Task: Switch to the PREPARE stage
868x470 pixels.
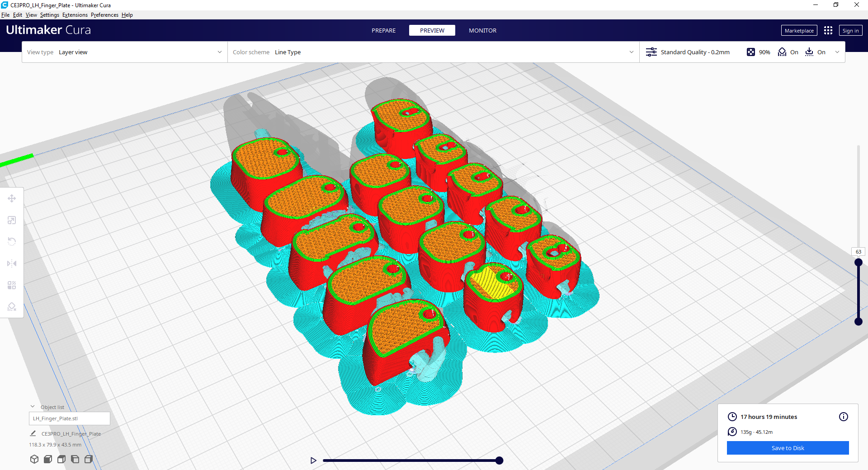Action: point(383,30)
